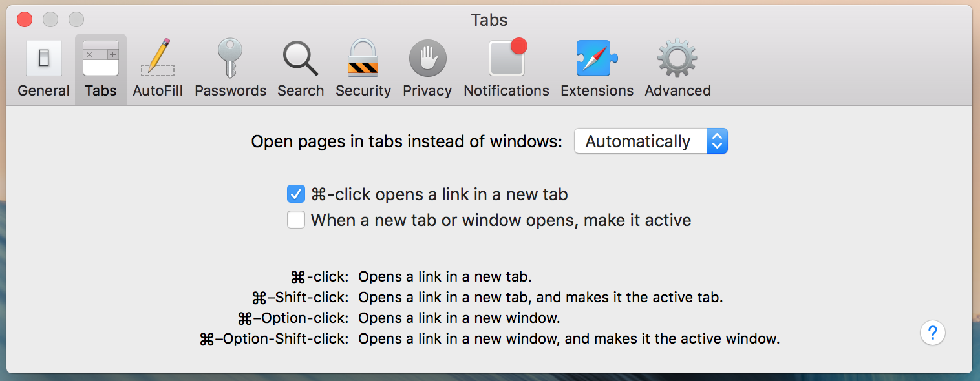The height and width of the screenshot is (381, 980).
Task: Switch to the Tabs pane label
Action: (101, 91)
